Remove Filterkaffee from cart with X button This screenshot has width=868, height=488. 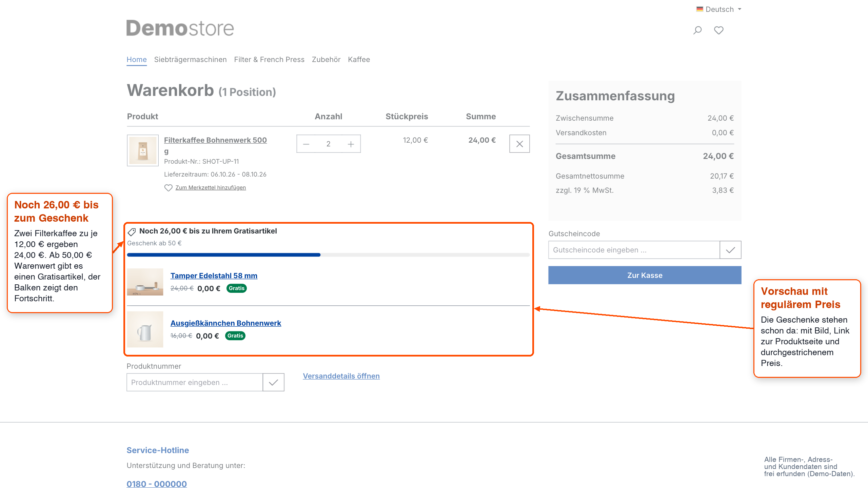(x=519, y=144)
